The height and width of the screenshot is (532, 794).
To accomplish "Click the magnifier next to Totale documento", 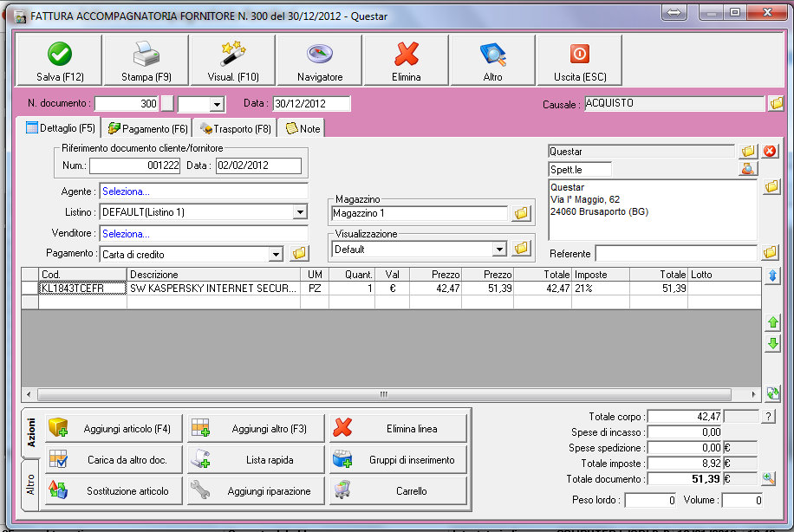I will (768, 478).
